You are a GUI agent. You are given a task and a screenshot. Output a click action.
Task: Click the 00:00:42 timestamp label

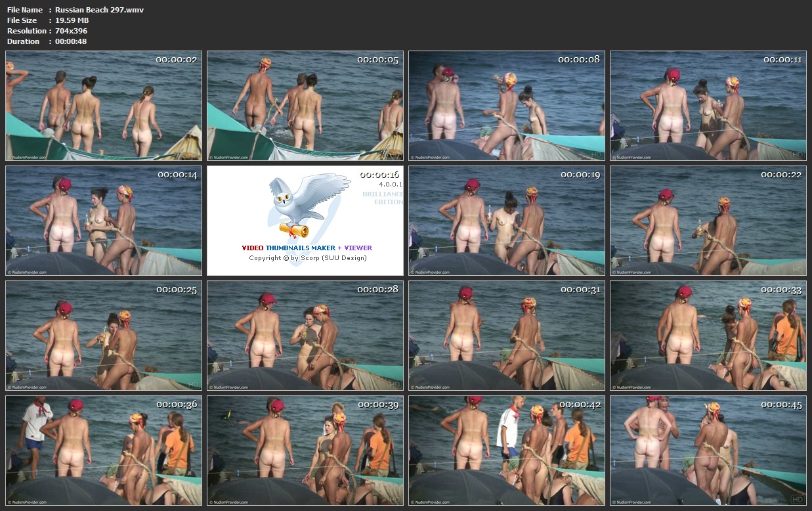tap(580, 405)
